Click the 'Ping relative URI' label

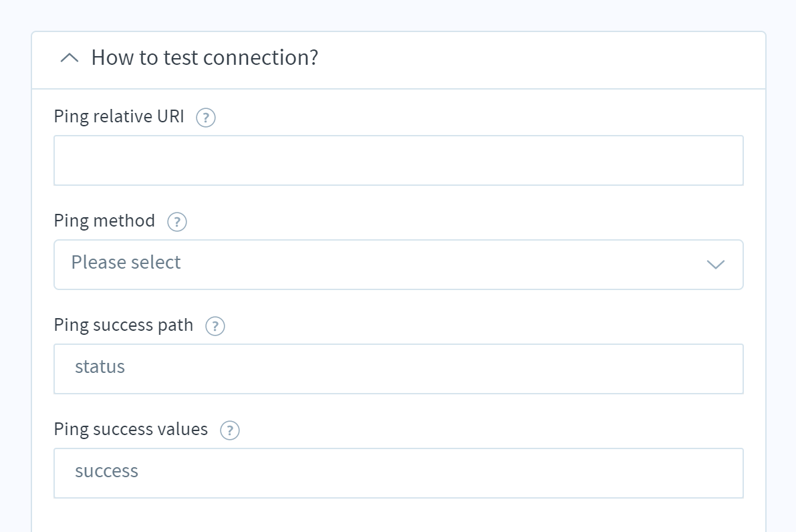point(119,117)
